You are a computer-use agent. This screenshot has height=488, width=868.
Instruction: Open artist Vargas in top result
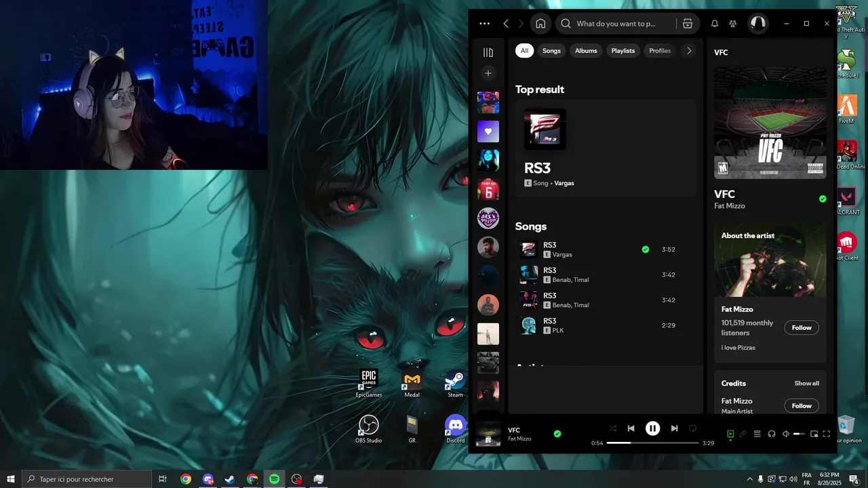tap(564, 183)
